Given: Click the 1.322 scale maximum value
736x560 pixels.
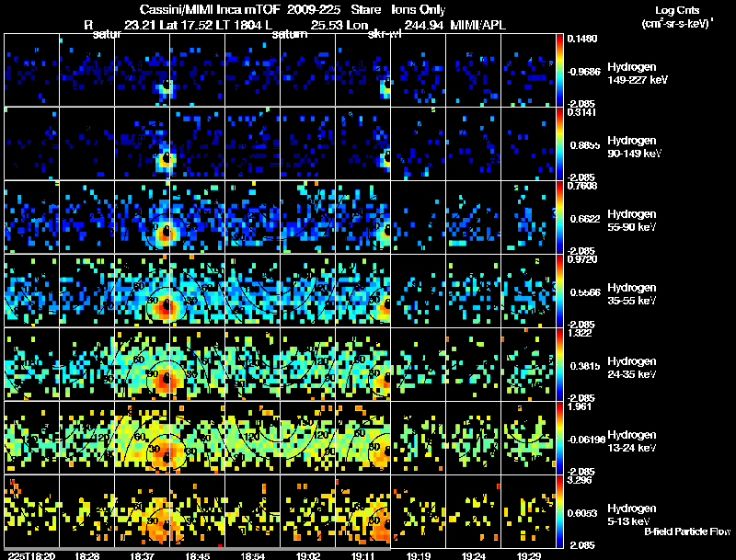Looking at the screenshot, I should [580, 333].
